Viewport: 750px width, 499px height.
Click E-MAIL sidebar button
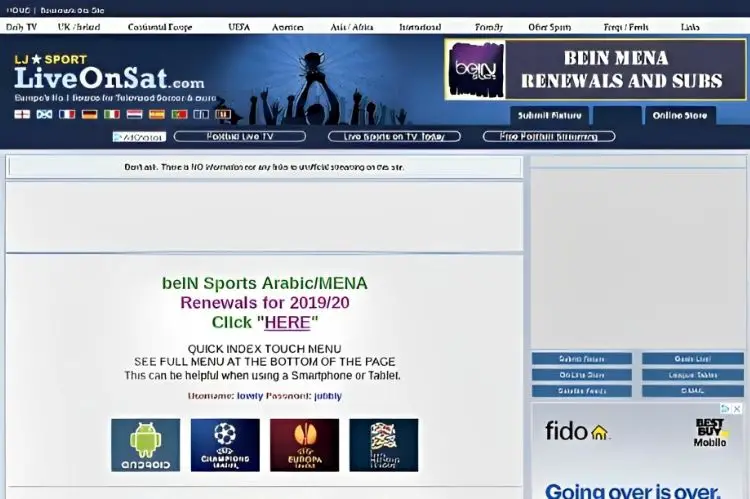pyautogui.click(x=693, y=391)
